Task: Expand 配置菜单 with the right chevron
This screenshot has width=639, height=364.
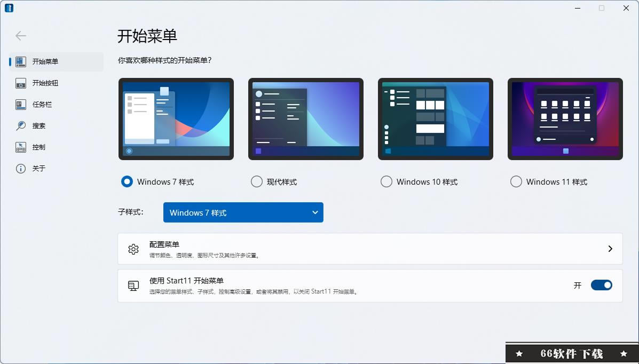Action: tap(610, 249)
